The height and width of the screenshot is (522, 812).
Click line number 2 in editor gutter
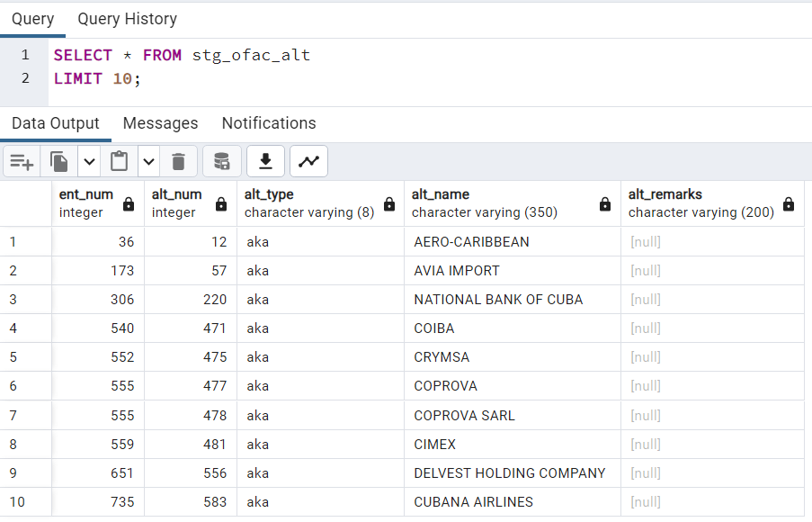(25, 78)
